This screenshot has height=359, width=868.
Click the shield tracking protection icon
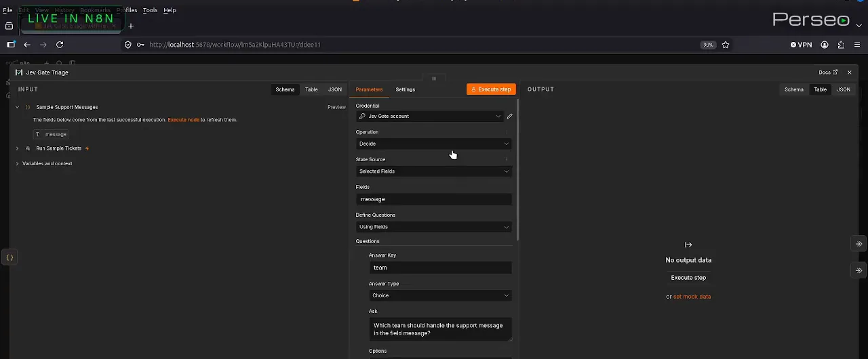pos(127,45)
